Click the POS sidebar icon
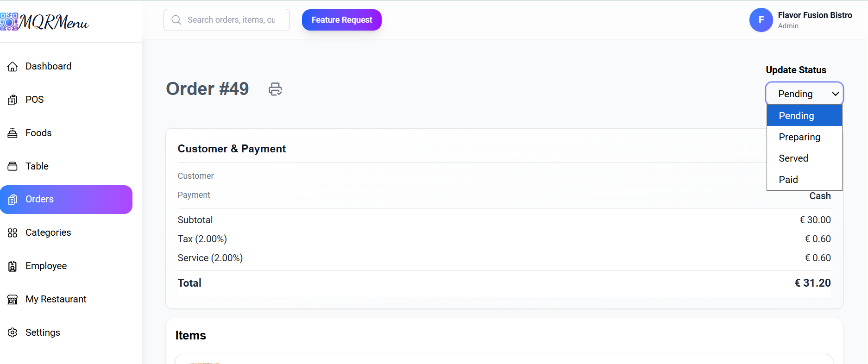The height and width of the screenshot is (364, 868). point(13,100)
